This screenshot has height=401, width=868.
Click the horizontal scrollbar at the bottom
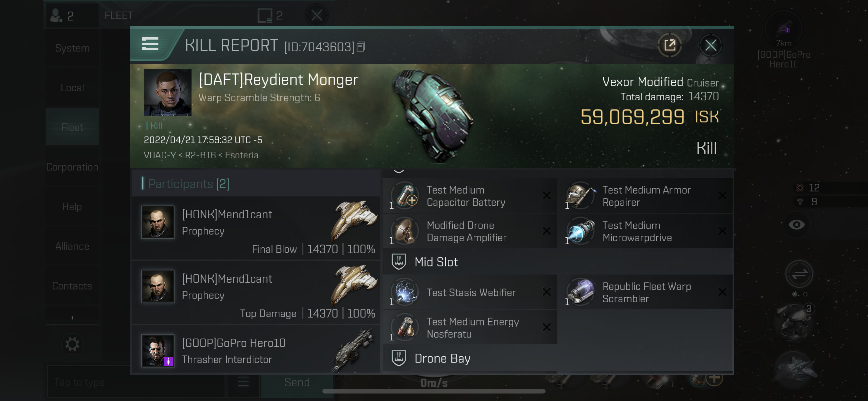coord(434,391)
